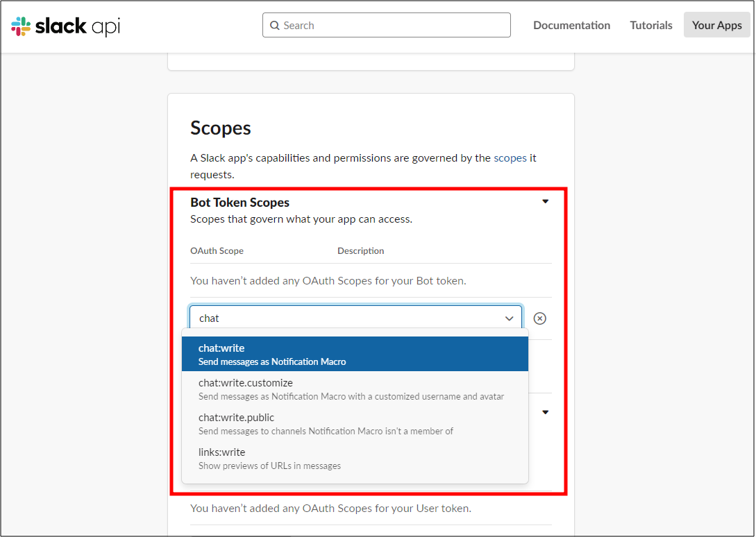Focus the Search input field
756x537 pixels.
(x=386, y=25)
